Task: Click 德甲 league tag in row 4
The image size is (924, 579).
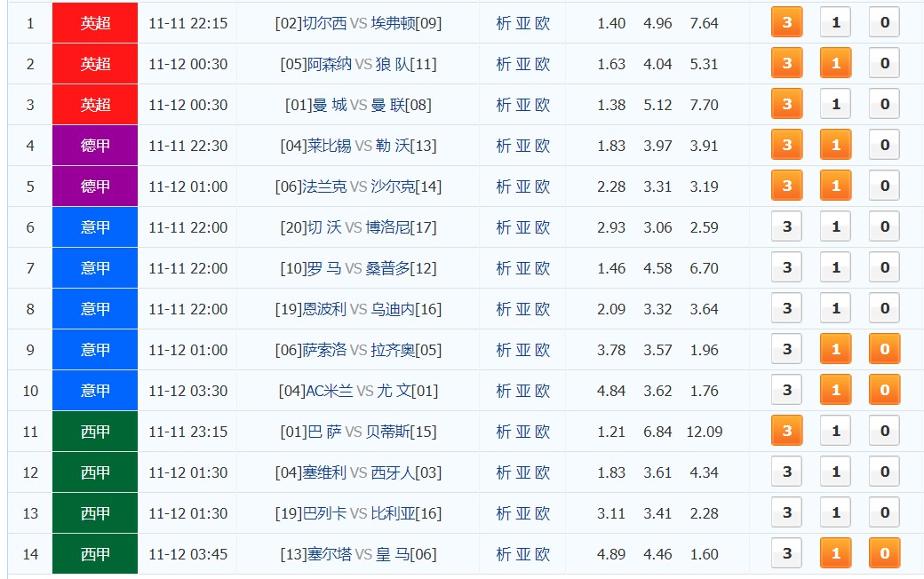Action: point(95,145)
